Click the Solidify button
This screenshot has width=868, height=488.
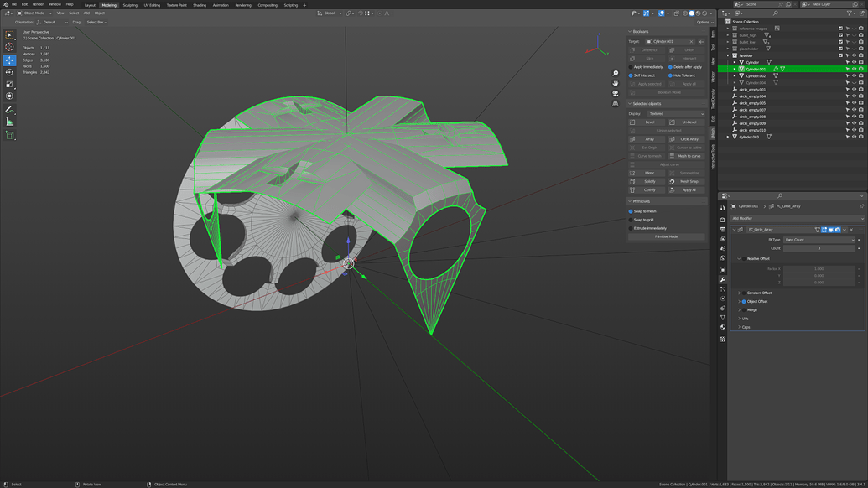coord(647,181)
